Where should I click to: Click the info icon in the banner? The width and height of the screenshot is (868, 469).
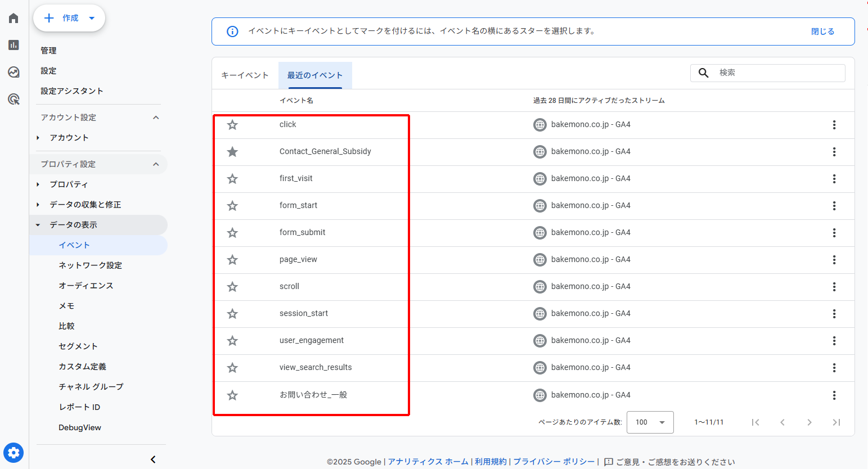click(232, 31)
